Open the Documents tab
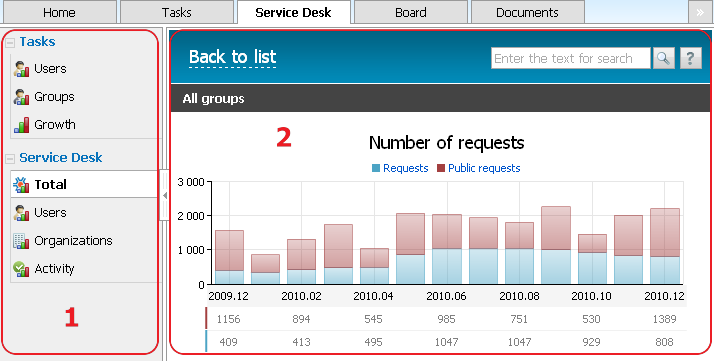Image resolution: width=714 pixels, height=361 pixels. (527, 12)
